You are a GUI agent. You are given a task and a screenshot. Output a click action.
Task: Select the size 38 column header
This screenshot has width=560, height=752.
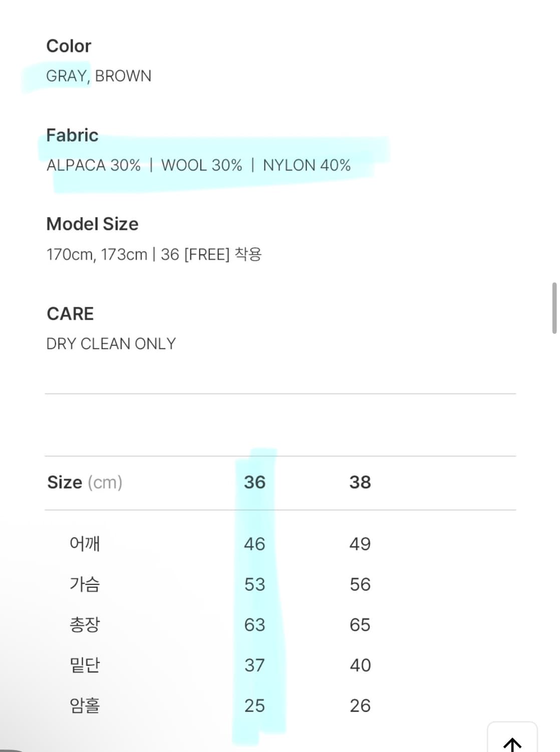point(360,482)
